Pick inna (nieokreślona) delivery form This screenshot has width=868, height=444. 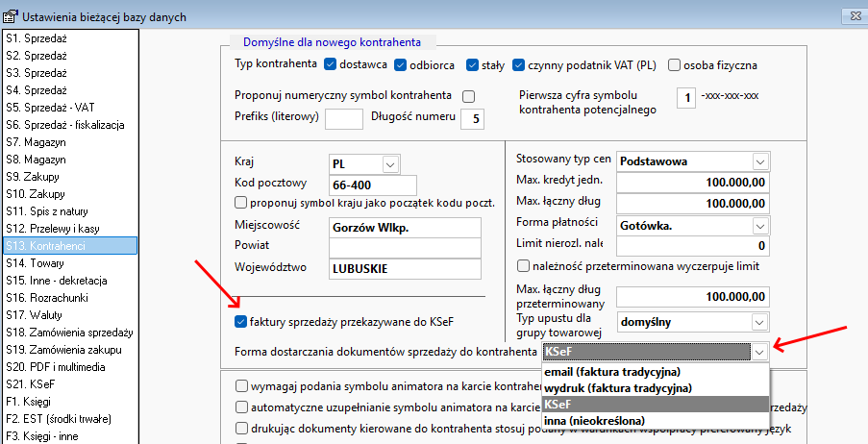pyautogui.click(x=594, y=421)
